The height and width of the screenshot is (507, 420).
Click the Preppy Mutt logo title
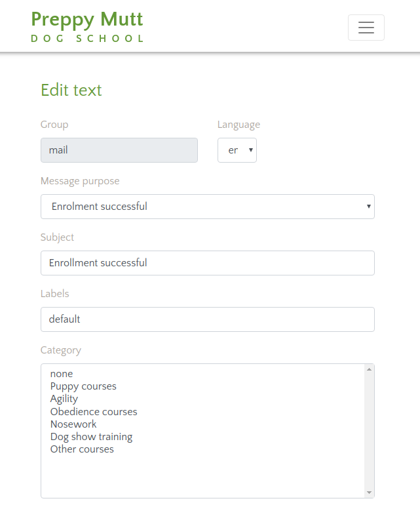click(x=87, y=20)
